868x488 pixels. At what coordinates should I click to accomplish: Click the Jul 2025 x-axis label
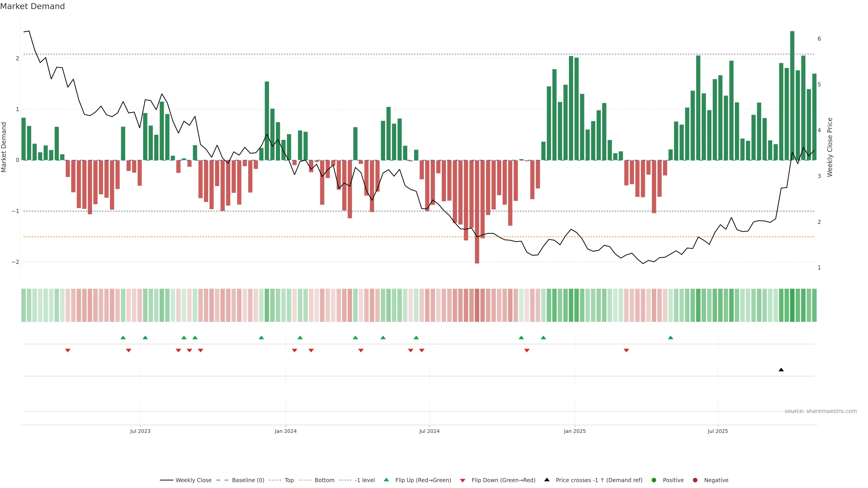point(718,431)
